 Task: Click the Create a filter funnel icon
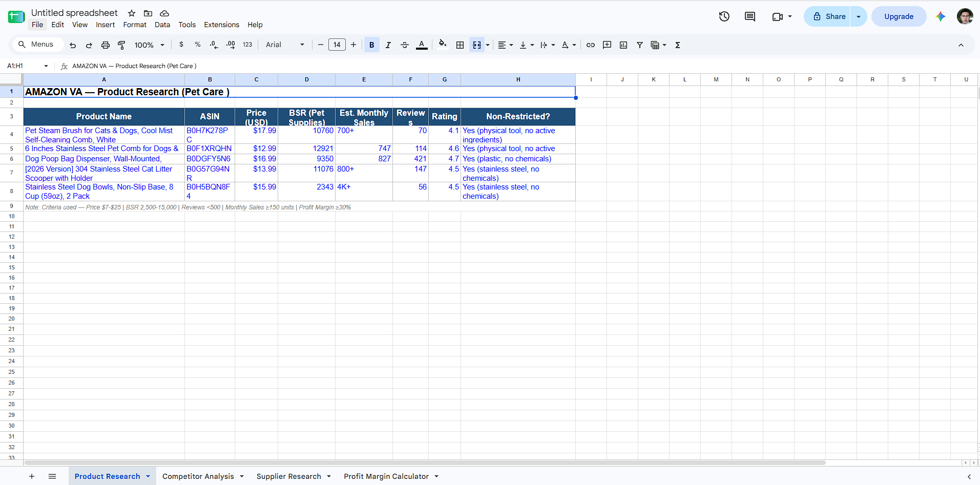pos(640,45)
